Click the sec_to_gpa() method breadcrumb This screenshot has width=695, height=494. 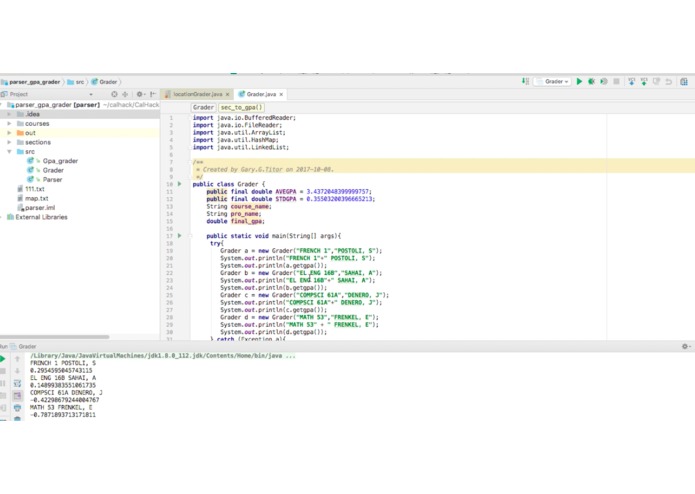pos(242,107)
